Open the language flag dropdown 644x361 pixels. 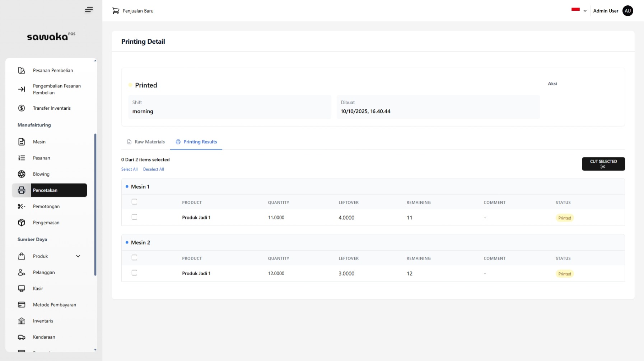[x=579, y=11]
